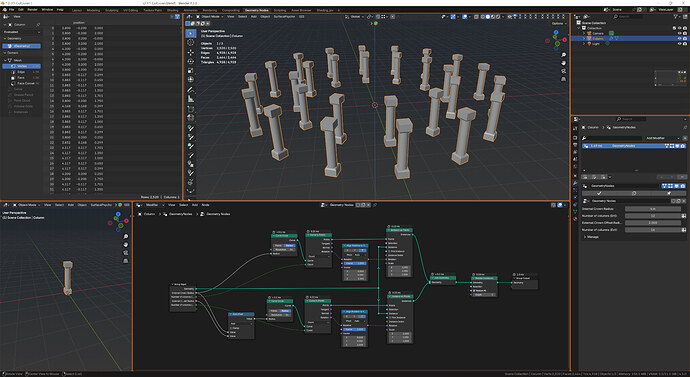Toggle visibility eye for Column in outliner
The image size is (690, 377).
[679, 38]
